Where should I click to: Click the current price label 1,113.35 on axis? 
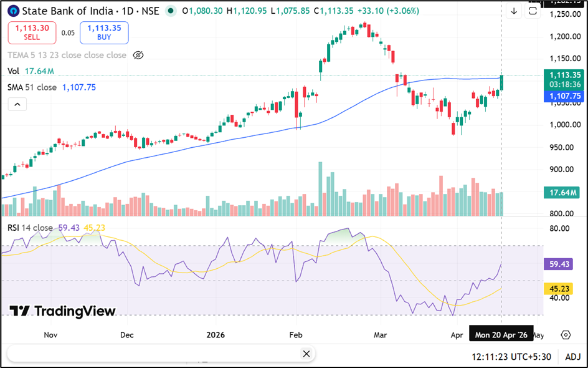565,75
